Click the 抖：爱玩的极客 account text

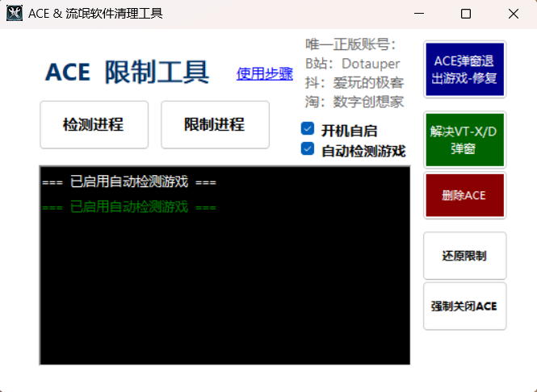coord(355,83)
